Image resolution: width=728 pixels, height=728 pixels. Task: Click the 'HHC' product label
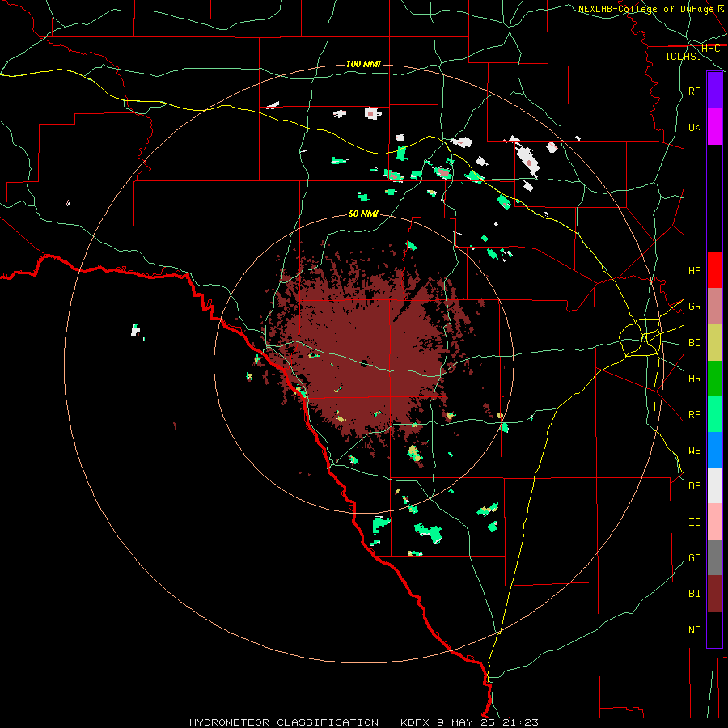point(710,49)
